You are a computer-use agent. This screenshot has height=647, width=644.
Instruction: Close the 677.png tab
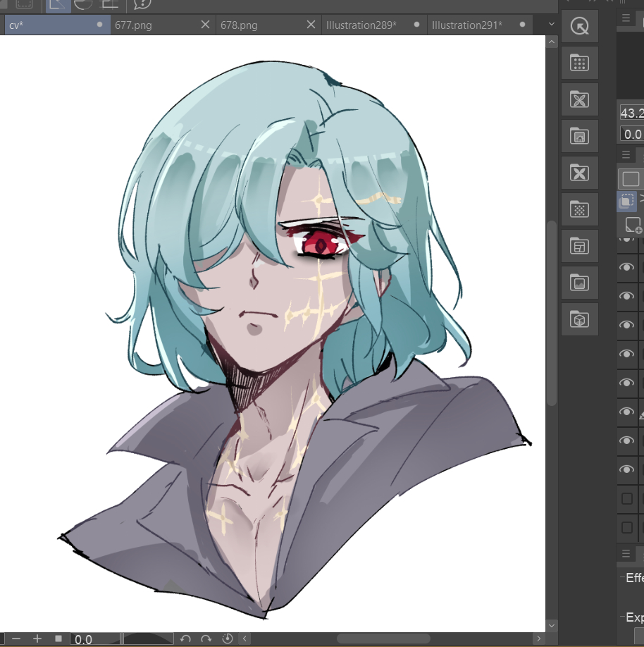point(205,25)
